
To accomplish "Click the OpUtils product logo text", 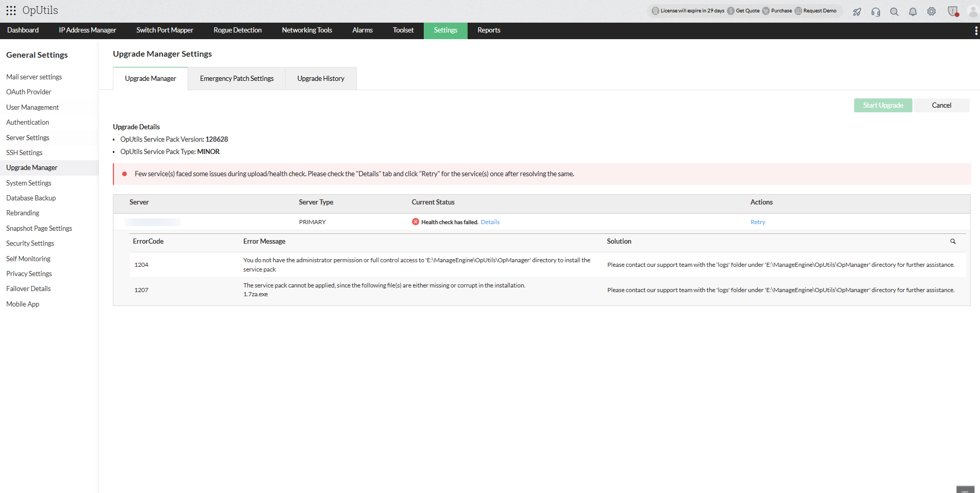I will (x=40, y=10).
